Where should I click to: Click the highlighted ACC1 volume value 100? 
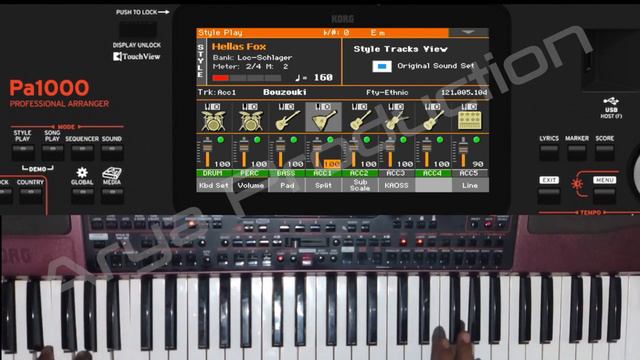[x=332, y=164]
